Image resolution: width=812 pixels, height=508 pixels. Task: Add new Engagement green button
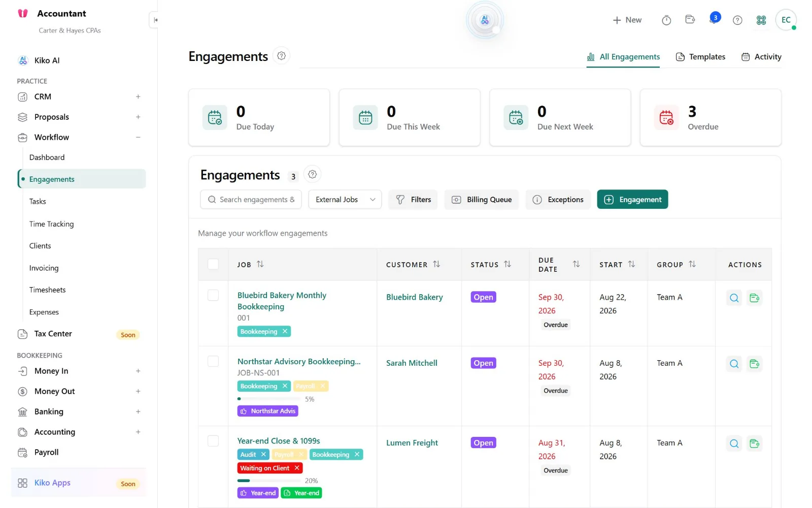pyautogui.click(x=632, y=200)
